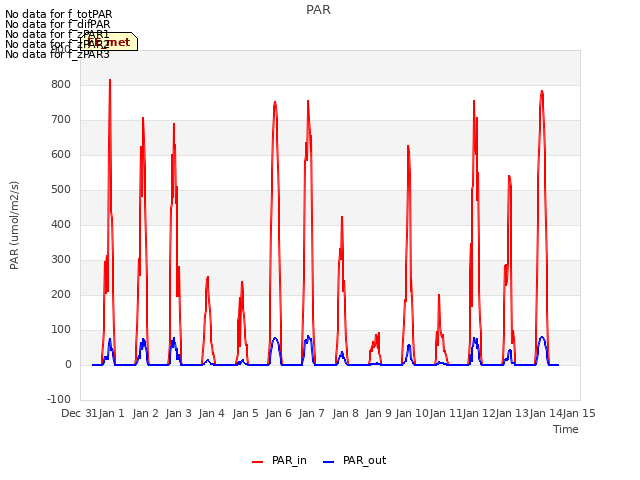Click the blue PAR_out legend swatch

(x=329, y=462)
